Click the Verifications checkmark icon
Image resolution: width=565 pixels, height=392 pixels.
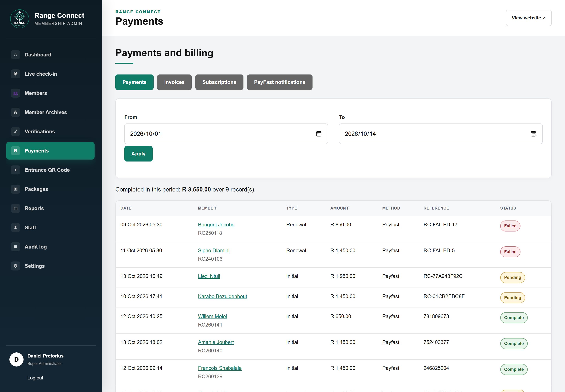15,131
